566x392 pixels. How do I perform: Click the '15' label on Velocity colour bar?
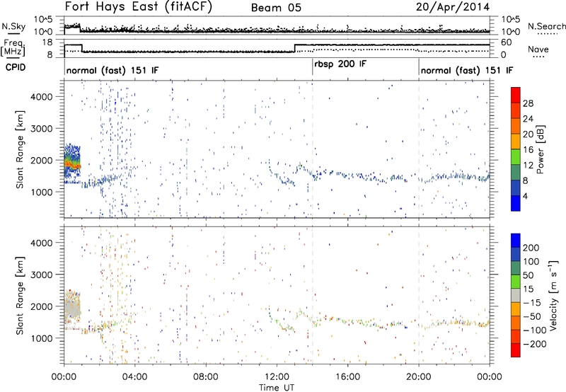(528, 289)
